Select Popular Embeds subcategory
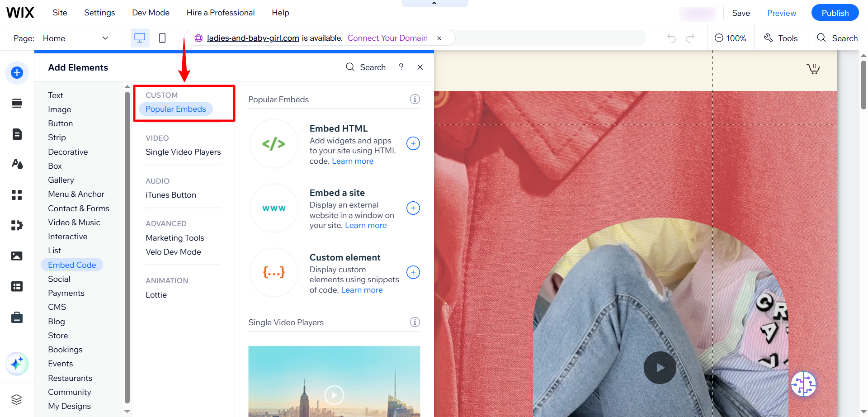The width and height of the screenshot is (868, 417). (176, 109)
